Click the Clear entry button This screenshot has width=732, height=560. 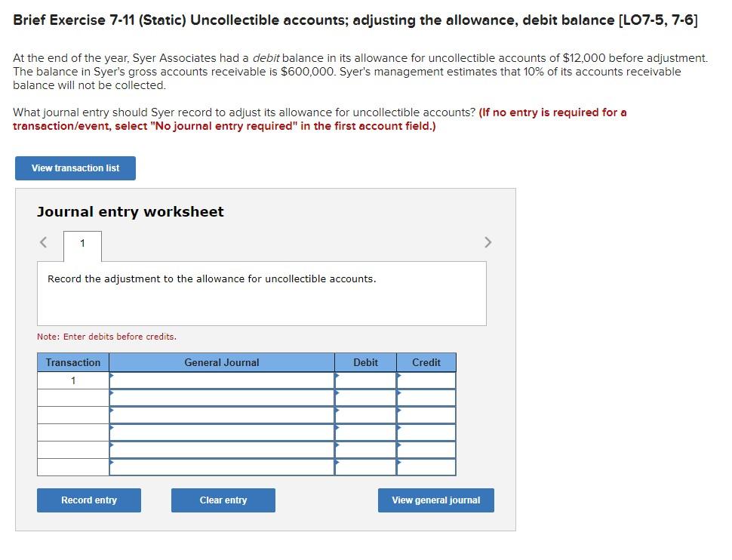[223, 500]
